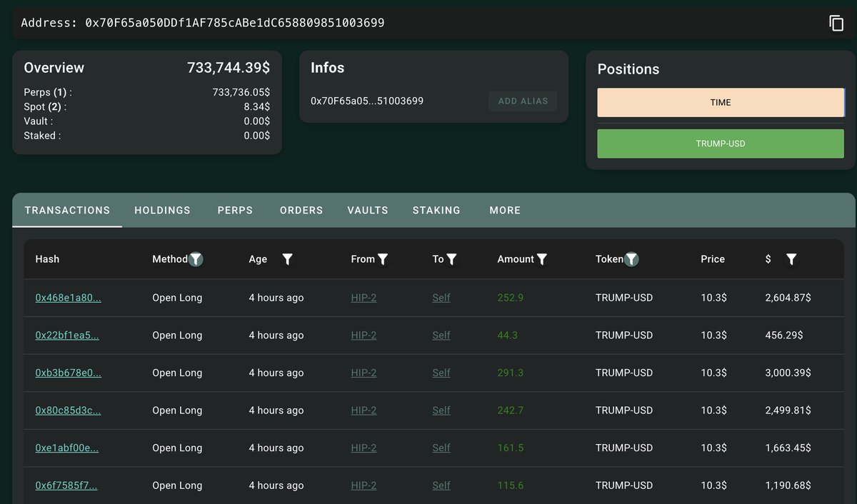857x504 pixels.
Task: Click the Self link in the 3,000.39$ row
Action: [x=441, y=373]
